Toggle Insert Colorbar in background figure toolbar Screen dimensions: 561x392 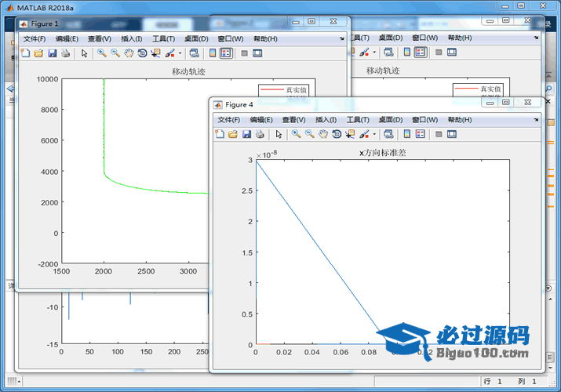point(406,53)
